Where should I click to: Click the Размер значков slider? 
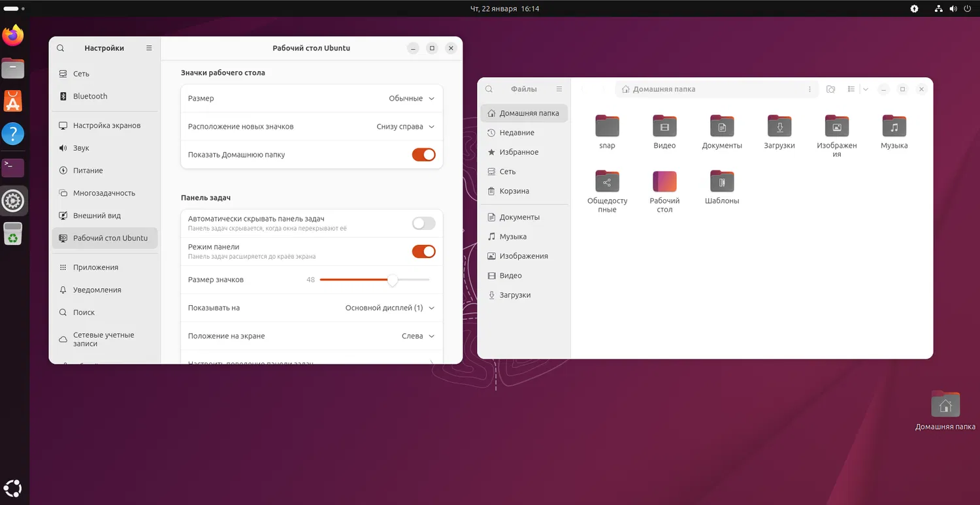click(x=375, y=280)
